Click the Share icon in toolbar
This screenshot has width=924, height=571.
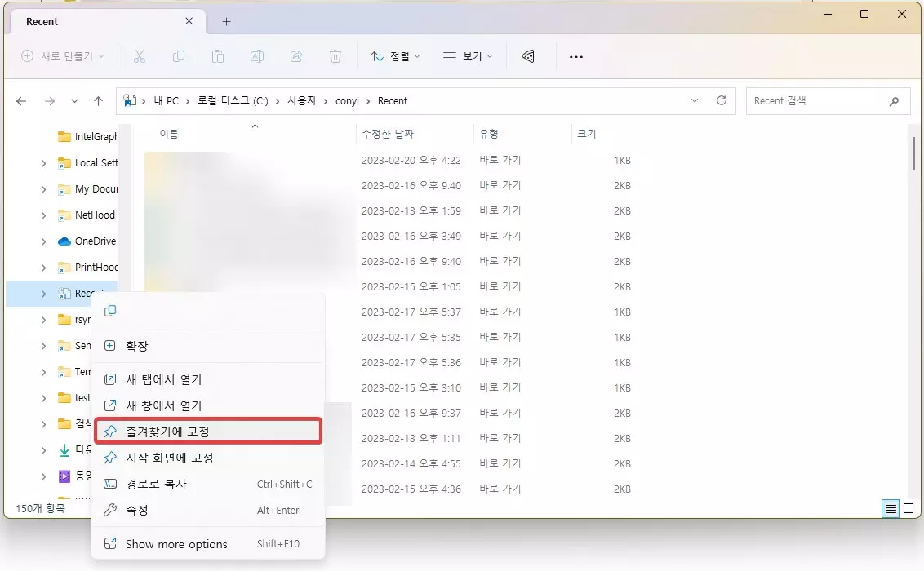tap(295, 56)
